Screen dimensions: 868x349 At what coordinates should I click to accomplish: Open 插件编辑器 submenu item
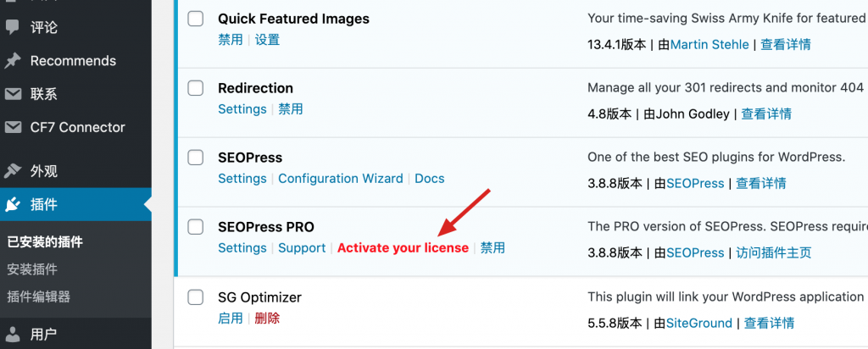pos(38,296)
